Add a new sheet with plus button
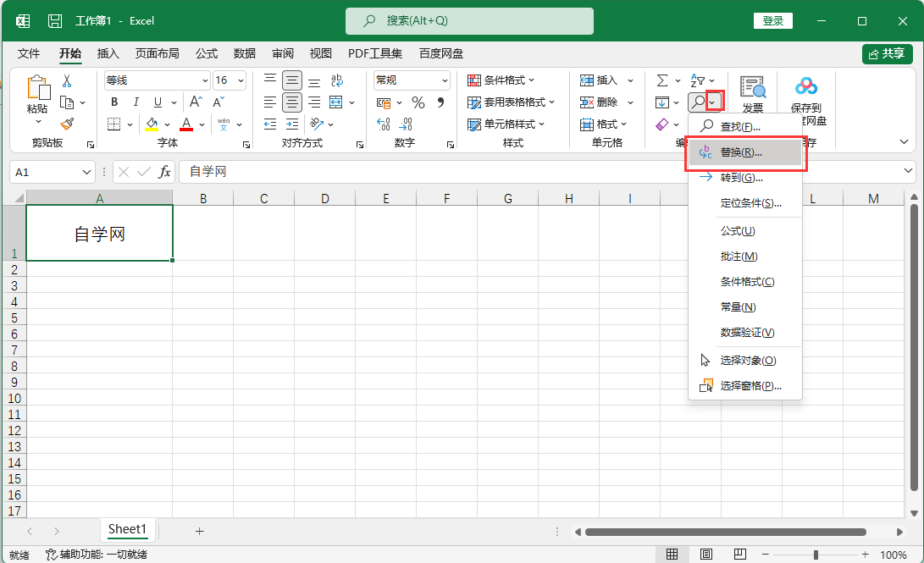The height and width of the screenshot is (563, 924). click(x=199, y=531)
